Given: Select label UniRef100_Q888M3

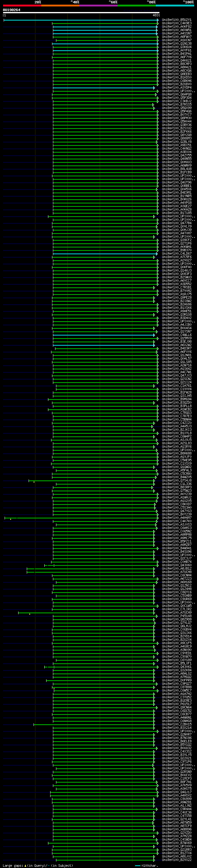Looking at the screenshot, I should point(176,139).
